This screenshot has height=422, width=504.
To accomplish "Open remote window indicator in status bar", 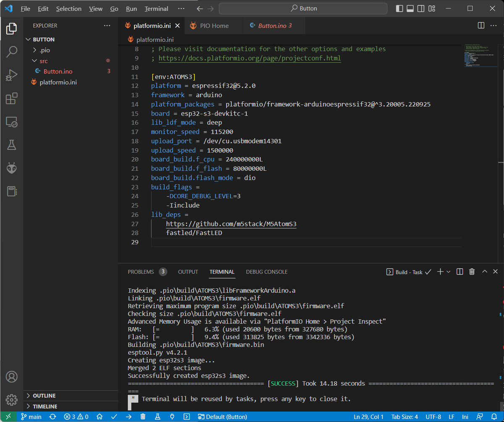I will 8,417.
